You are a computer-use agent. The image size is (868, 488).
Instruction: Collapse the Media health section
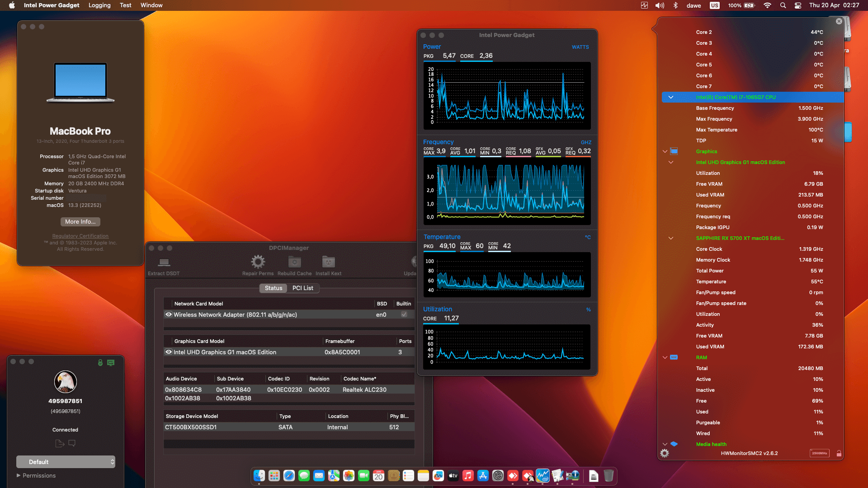665,444
